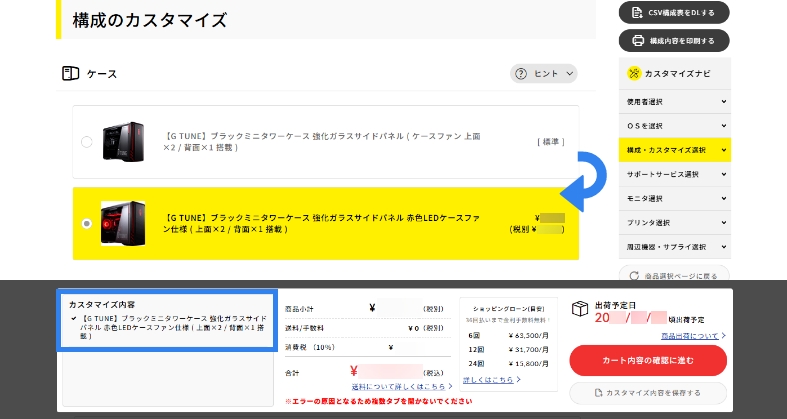Download the CSV configuration sheet (CSV構成表をDLする)
Screen dimensions: 787x419
click(674, 13)
